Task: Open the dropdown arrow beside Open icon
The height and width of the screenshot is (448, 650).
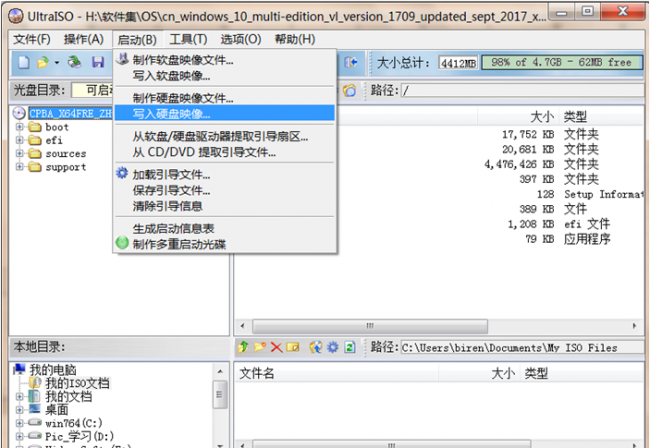Action: pos(57,63)
